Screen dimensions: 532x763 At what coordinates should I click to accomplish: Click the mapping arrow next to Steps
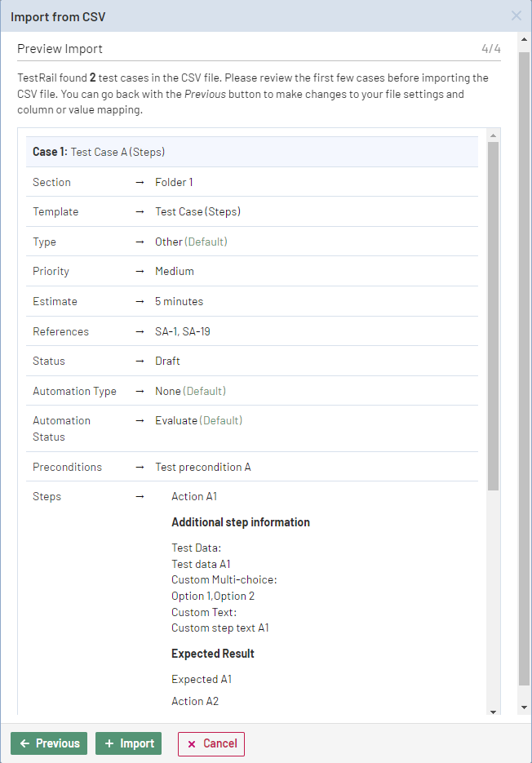pyautogui.click(x=139, y=496)
